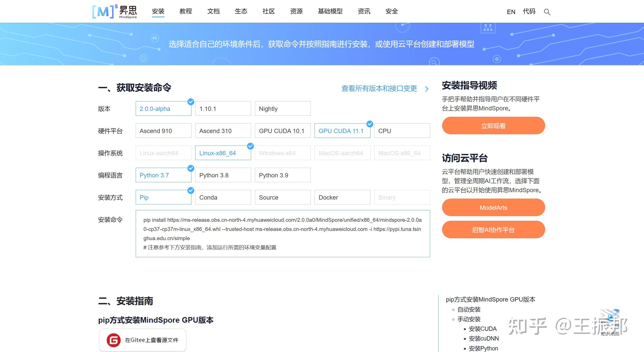
Task: Select Python 3.9 programming language
Action: click(x=282, y=175)
